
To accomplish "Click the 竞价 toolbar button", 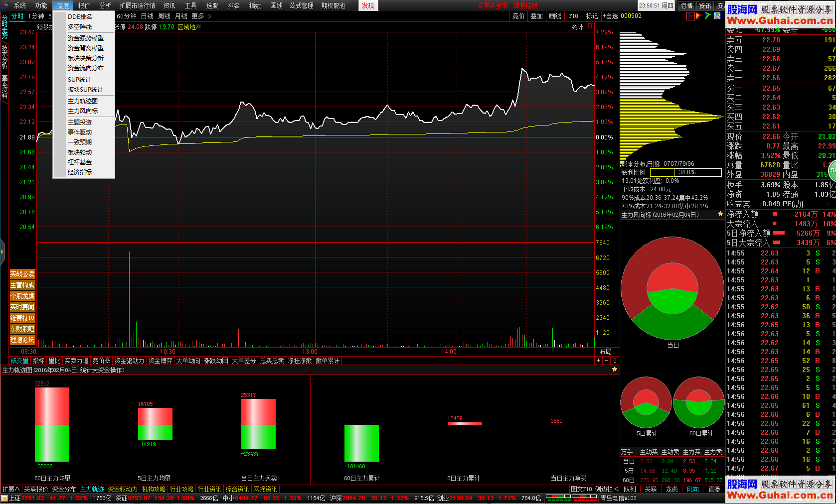I will coord(519,16).
